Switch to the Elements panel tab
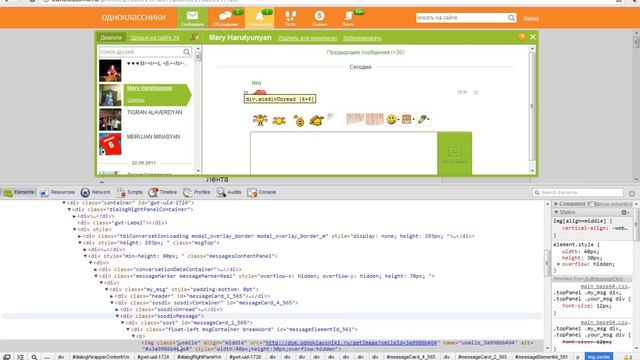Screen dimensions: 640x360 (19, 192)
